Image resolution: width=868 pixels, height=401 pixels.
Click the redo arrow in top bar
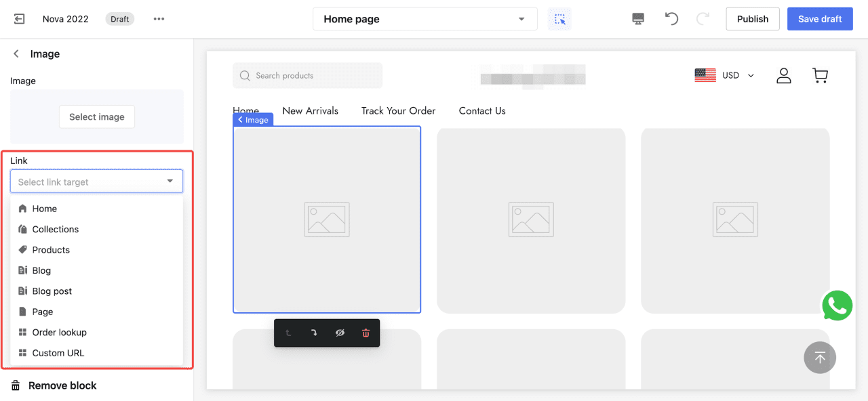(x=703, y=19)
